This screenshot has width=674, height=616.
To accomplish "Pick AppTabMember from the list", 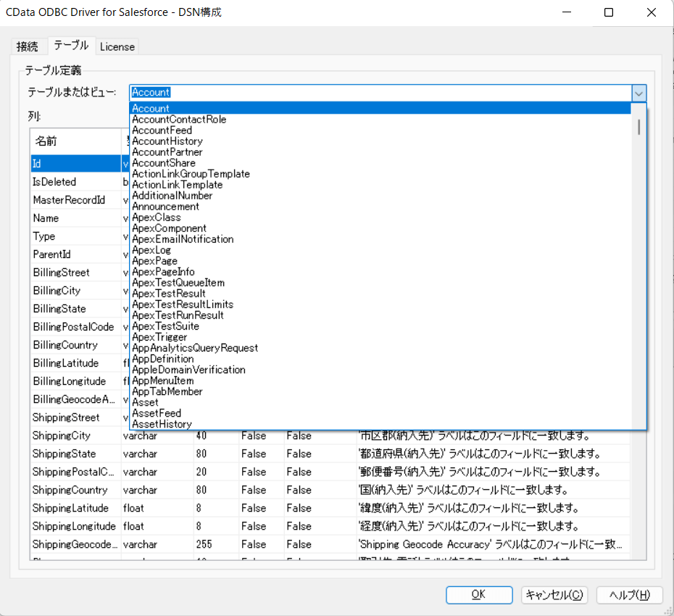I will pyautogui.click(x=380, y=391).
